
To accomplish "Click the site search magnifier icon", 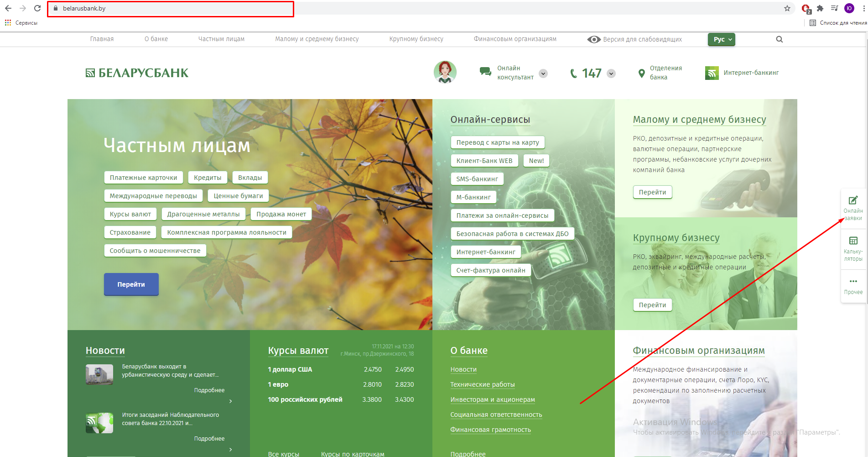I will [x=780, y=39].
